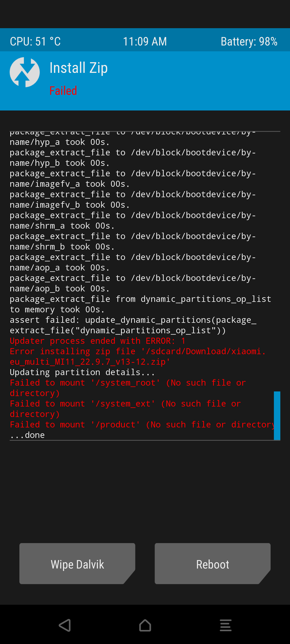Tap the home navigation icon
The image size is (290, 644).
pyautogui.click(x=145, y=625)
